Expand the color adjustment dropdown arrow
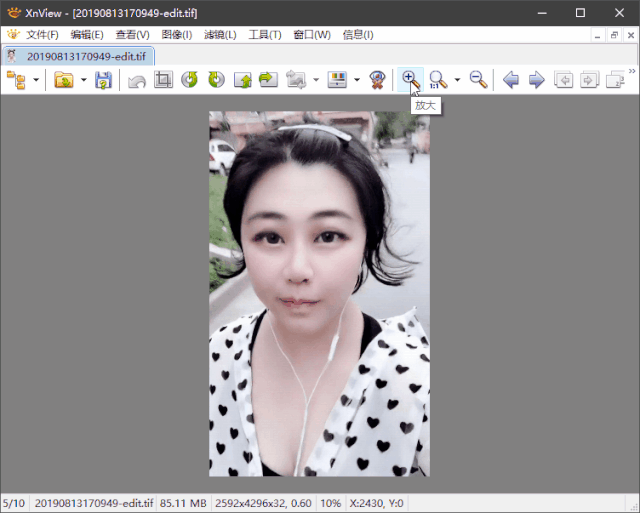 coord(357,80)
